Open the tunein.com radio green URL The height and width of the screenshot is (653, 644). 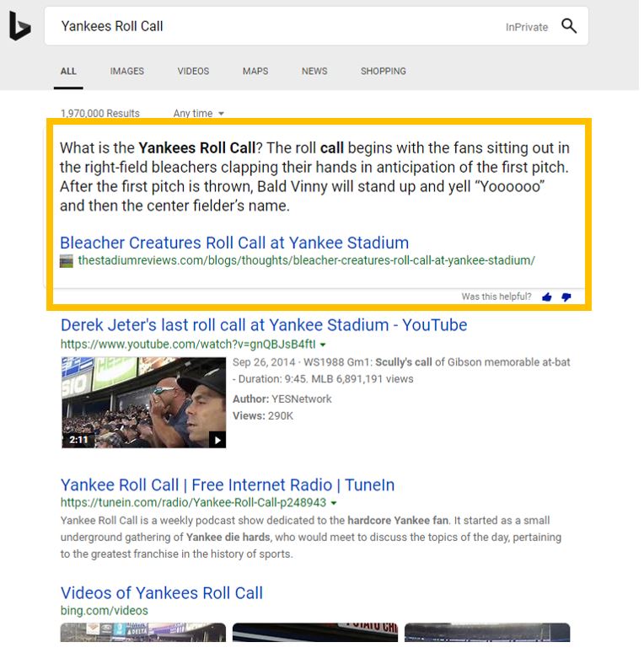pos(193,503)
